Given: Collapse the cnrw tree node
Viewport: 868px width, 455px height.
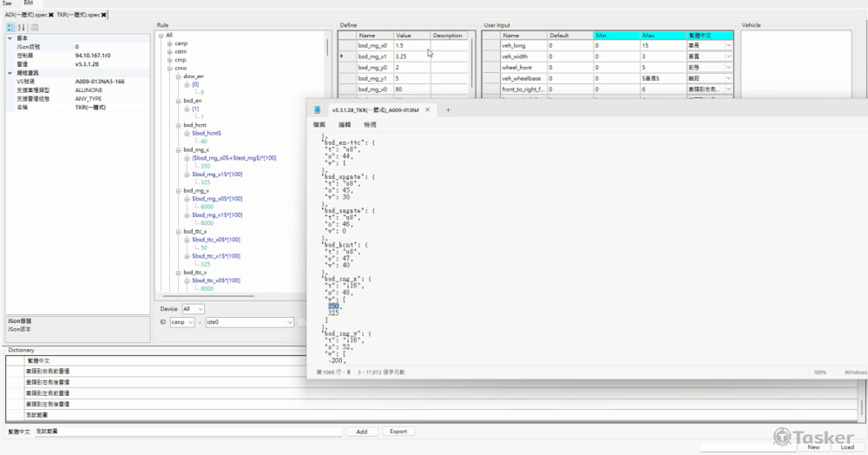Looking at the screenshot, I should [x=169, y=68].
